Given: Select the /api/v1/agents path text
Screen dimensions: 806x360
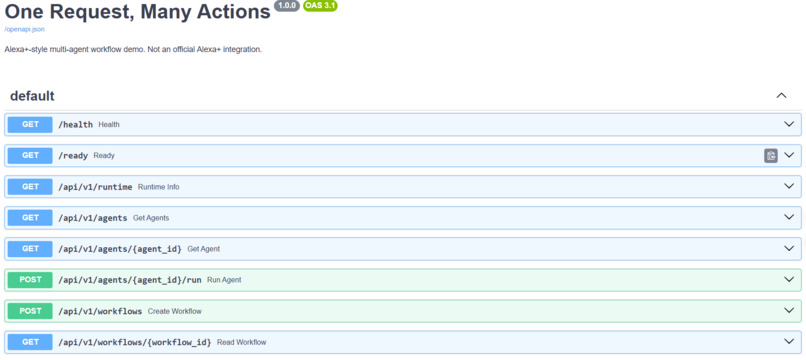Looking at the screenshot, I should (93, 218).
